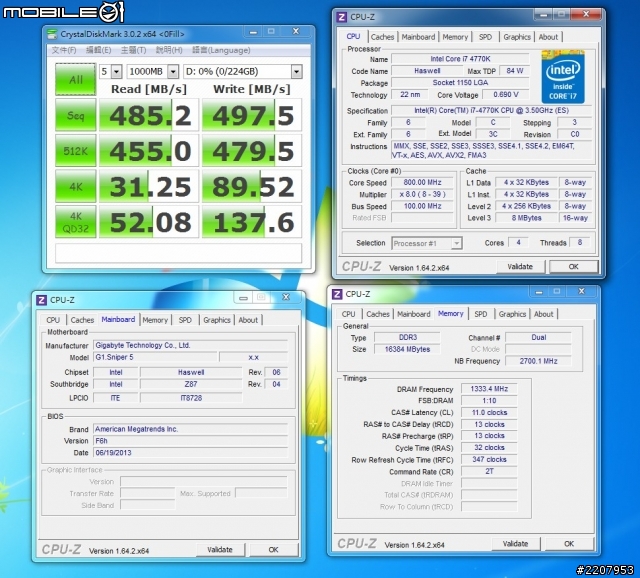The image size is (640, 578).
Task: Start the 512K benchmark test
Action: (76, 151)
